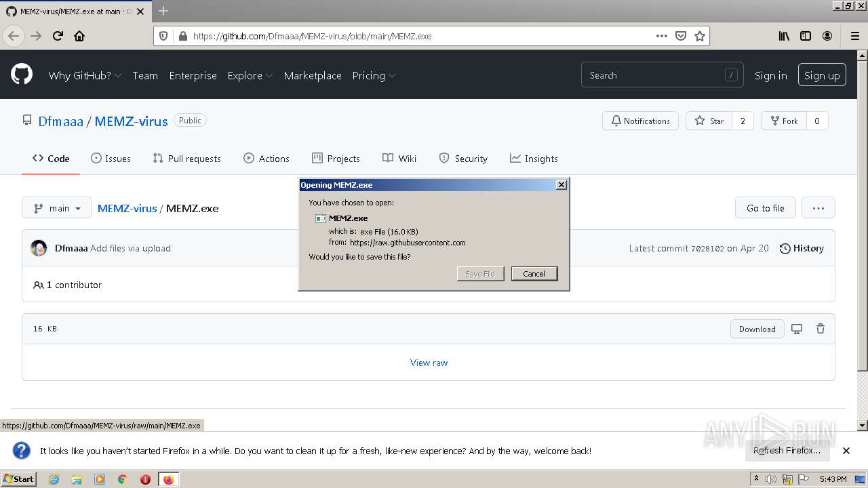868x488 pixels.
Task: Switch to the Code tab
Action: pos(51,159)
